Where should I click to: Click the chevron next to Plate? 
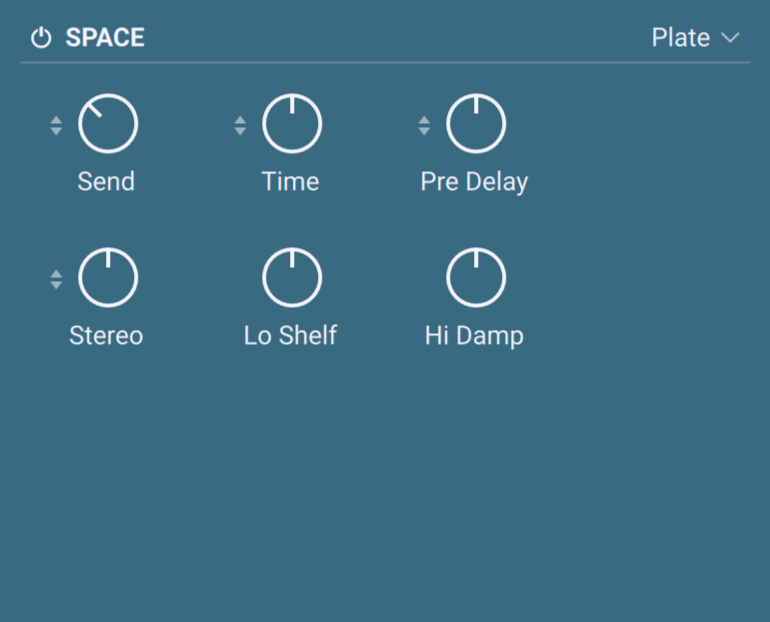point(729,38)
